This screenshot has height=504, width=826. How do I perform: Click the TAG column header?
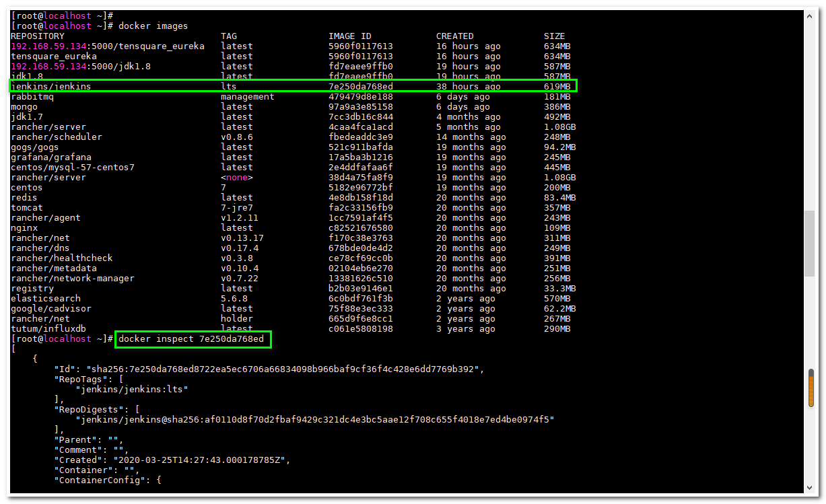(229, 36)
